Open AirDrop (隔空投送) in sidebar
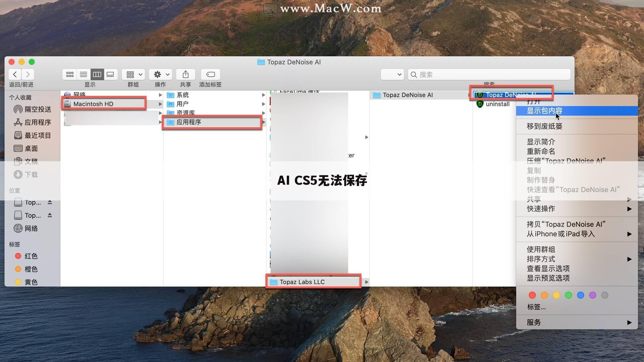This screenshot has width=644, height=362. click(32, 109)
